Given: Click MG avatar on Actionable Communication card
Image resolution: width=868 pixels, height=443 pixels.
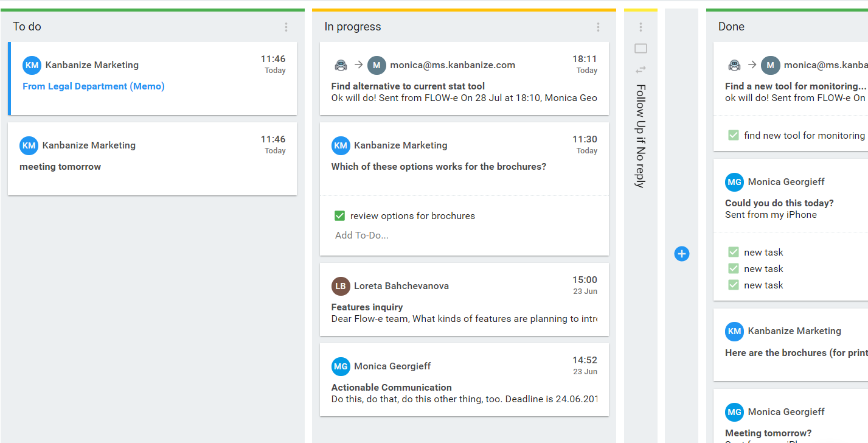Looking at the screenshot, I should 341,366.
